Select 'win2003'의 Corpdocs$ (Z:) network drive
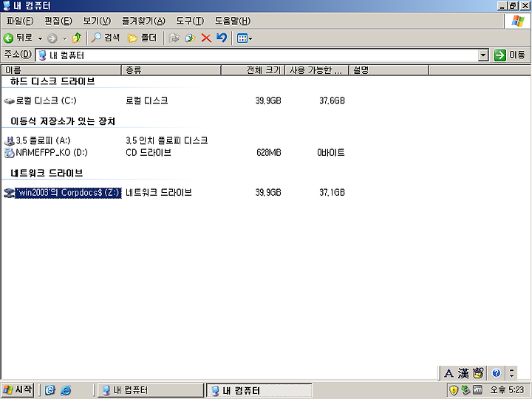The image size is (532, 399). coord(68,193)
